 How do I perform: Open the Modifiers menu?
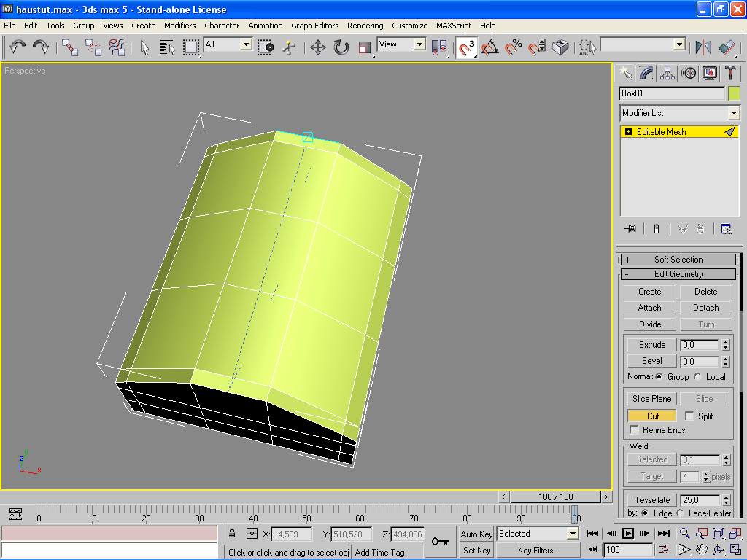179,26
